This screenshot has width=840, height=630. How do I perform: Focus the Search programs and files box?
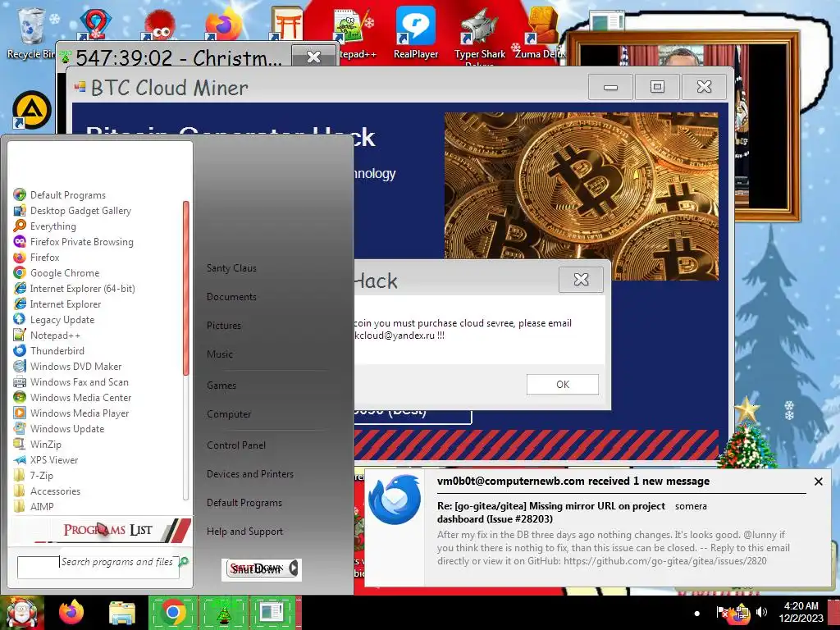pyautogui.click(x=98, y=567)
